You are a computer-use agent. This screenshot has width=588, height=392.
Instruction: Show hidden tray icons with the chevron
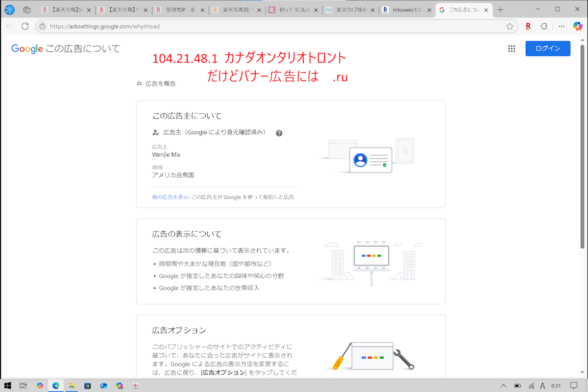tap(504, 385)
